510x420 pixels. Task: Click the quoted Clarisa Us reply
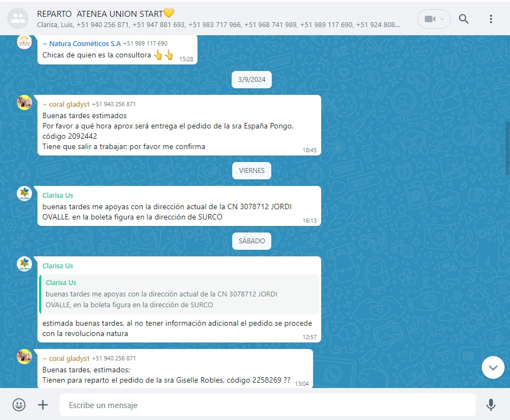tap(179, 294)
